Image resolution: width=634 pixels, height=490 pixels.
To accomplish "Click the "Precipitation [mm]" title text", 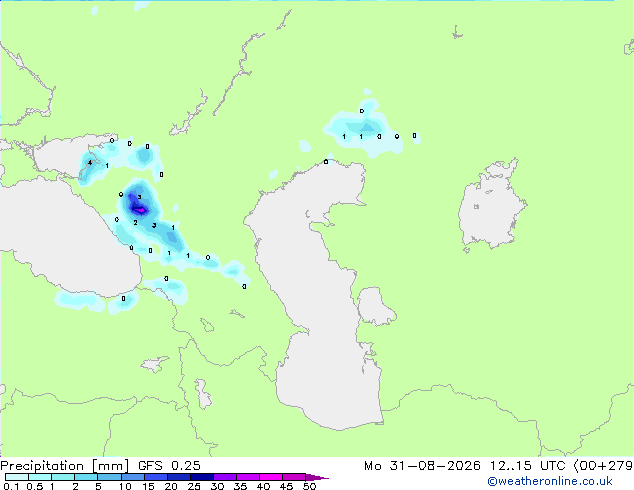I will (x=65, y=466).
